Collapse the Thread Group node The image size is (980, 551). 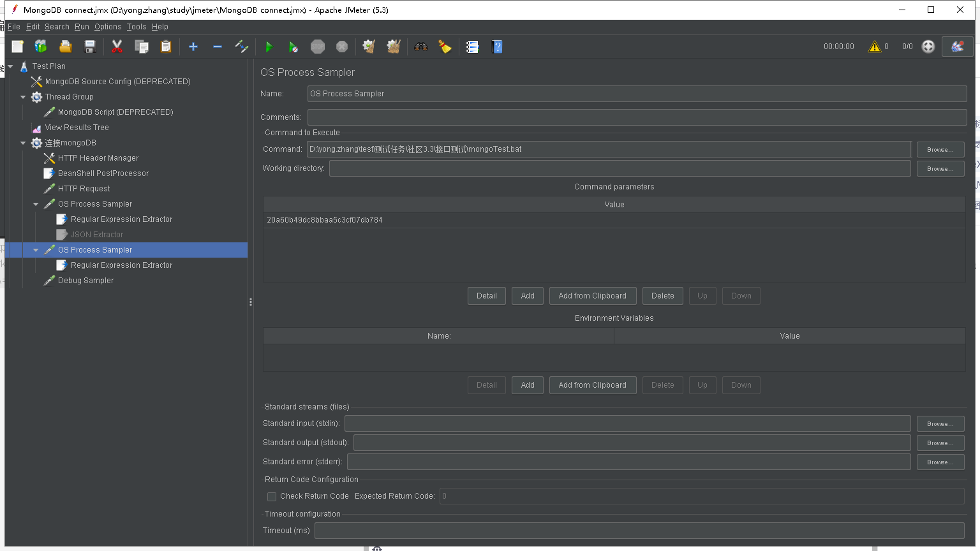coord(23,97)
